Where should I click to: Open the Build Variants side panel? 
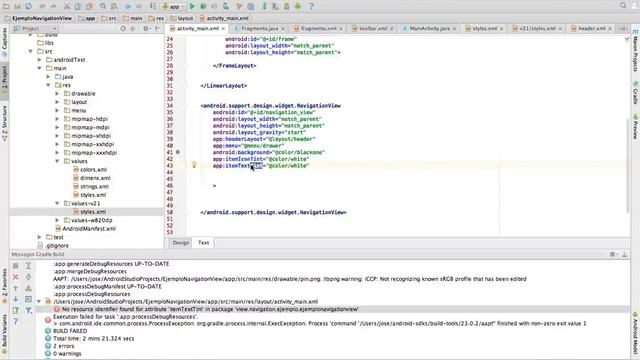coord(4,333)
